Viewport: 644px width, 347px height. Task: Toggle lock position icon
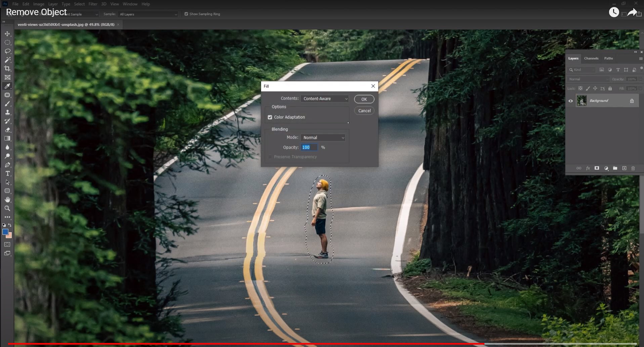pyautogui.click(x=595, y=88)
